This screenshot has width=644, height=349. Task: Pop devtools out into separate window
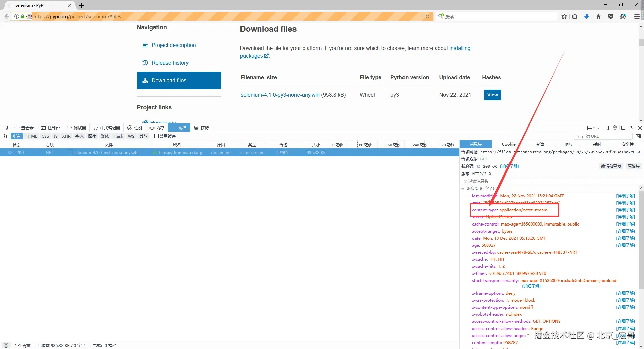(x=632, y=128)
